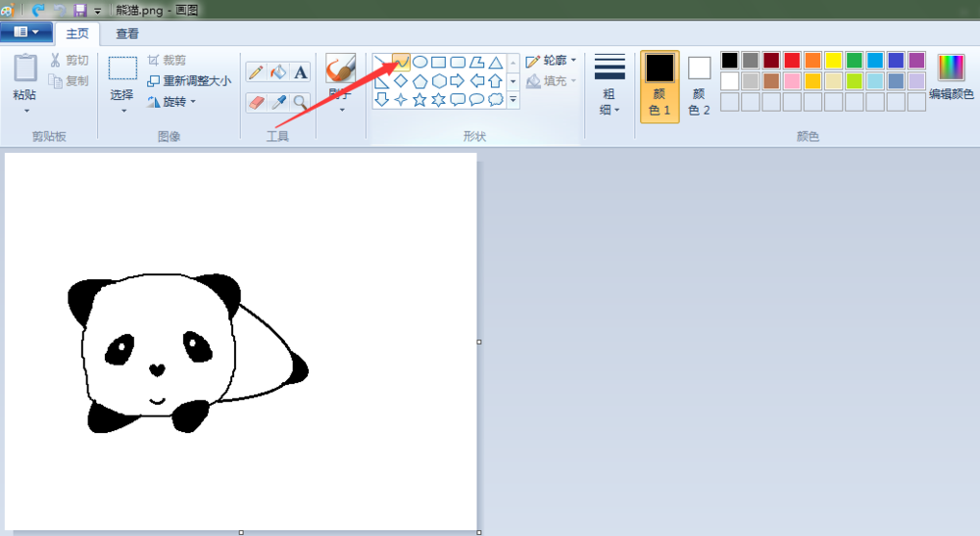Screen dimensions: 980x536
Task: Select the Text tool
Action: (x=301, y=73)
